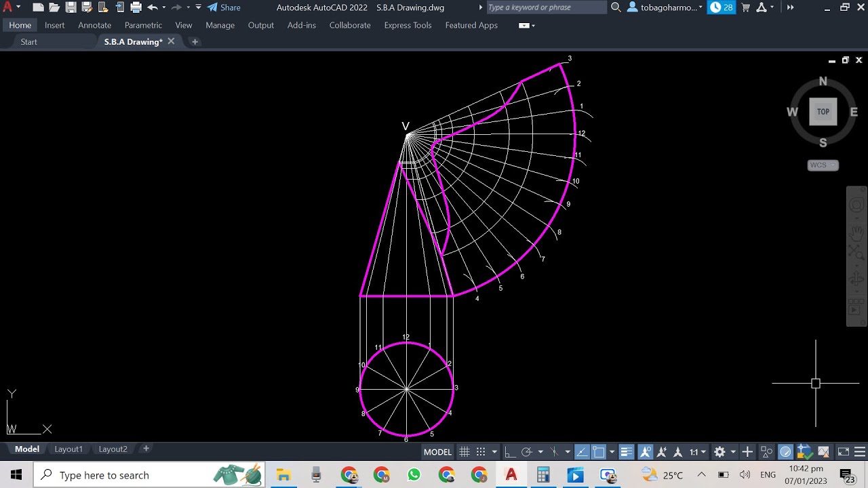Click the Save As icon
The height and width of the screenshot is (488, 868).
[87, 7]
